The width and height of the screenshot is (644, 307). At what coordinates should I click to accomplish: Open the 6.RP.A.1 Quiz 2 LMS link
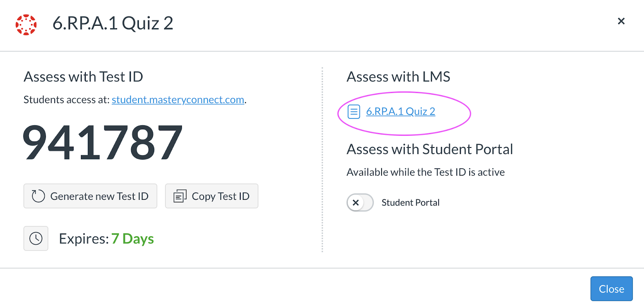(400, 112)
